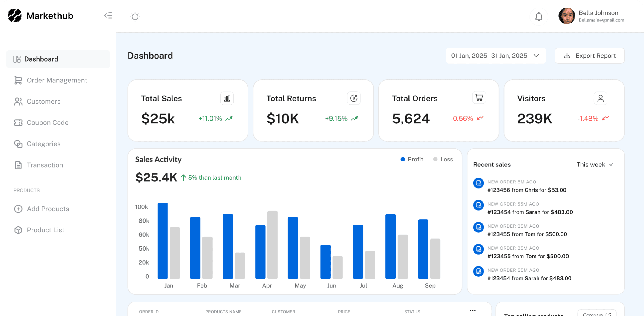Open the date range dropdown

point(495,56)
